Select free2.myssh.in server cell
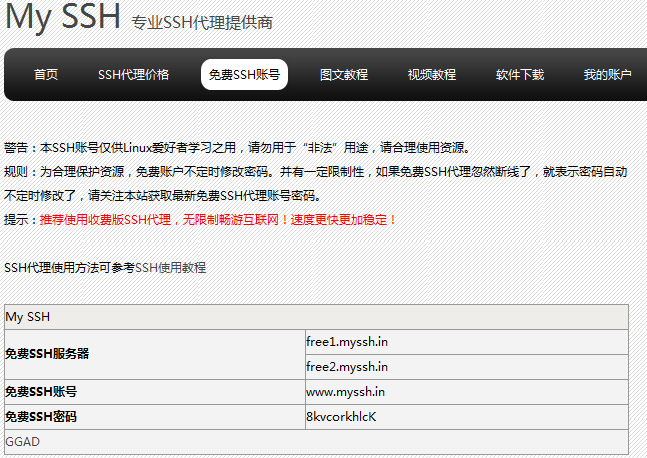The height and width of the screenshot is (458, 647). [x=467, y=367]
